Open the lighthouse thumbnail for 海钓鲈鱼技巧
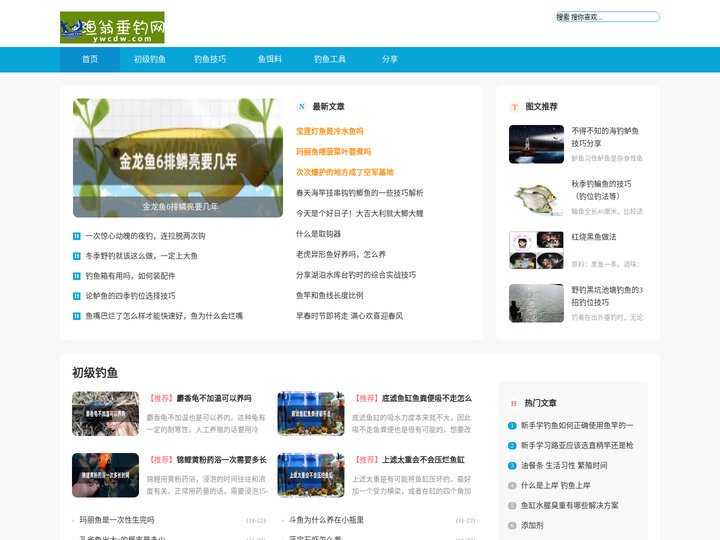This screenshot has width=720, height=540. tap(536, 144)
